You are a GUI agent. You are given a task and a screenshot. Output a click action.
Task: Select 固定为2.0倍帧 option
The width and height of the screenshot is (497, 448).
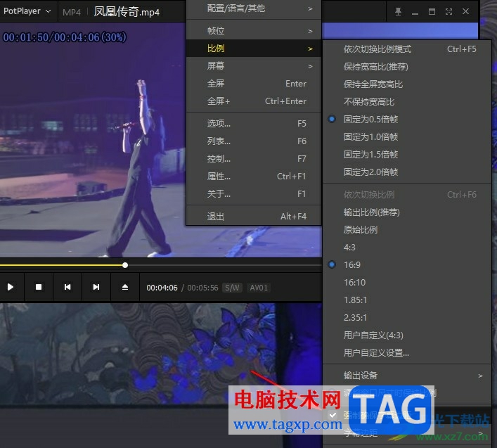(x=407, y=172)
